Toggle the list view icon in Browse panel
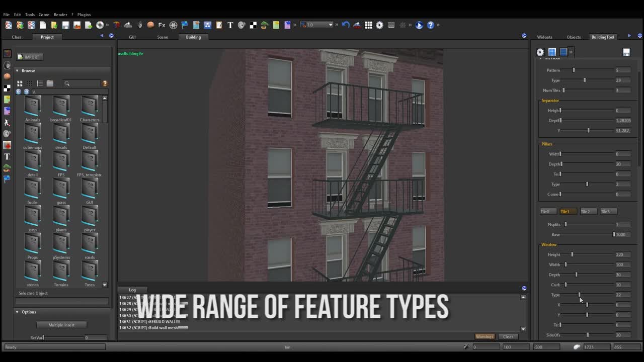This screenshot has height=362, width=644. tap(40, 83)
